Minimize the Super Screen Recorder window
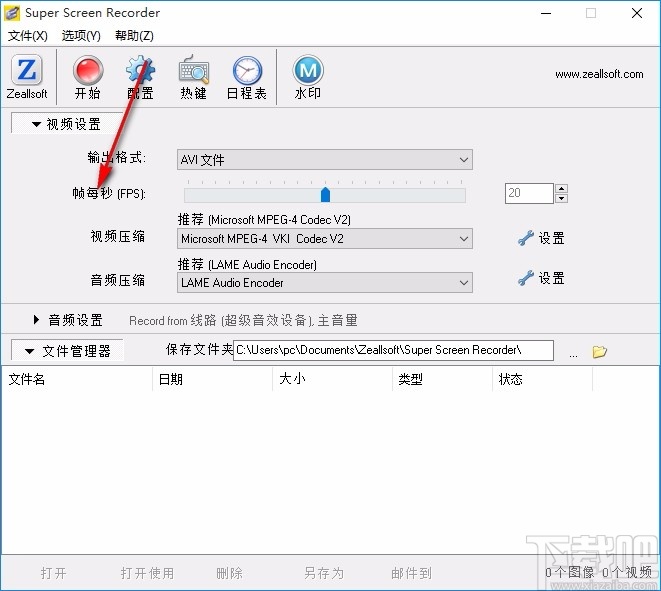 pyautogui.click(x=546, y=13)
